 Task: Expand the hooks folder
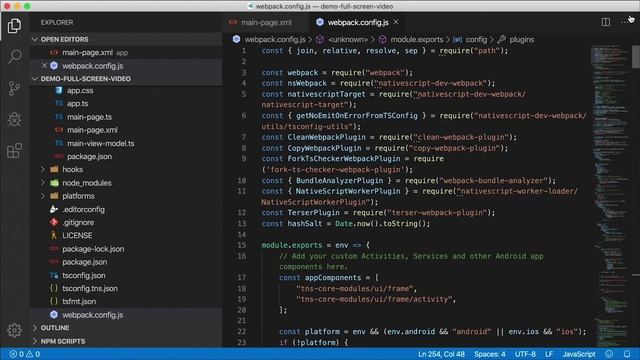pos(72,169)
